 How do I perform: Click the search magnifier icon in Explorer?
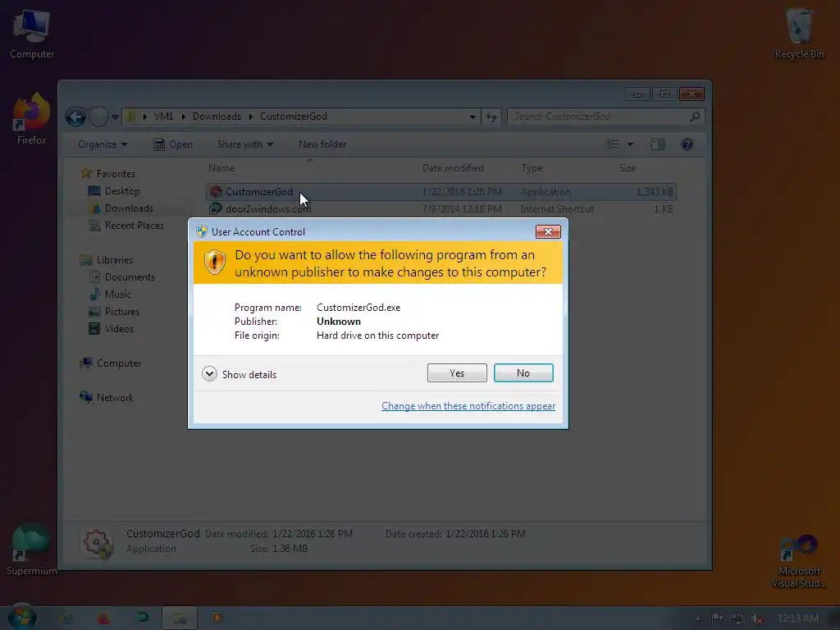pos(695,116)
